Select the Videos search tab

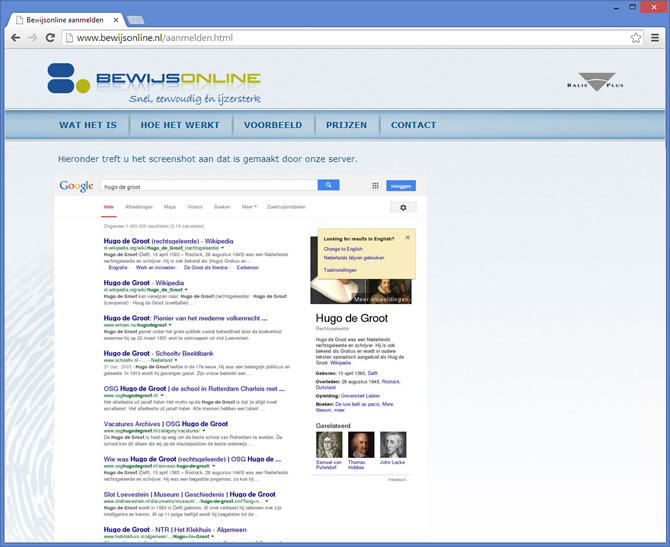(195, 207)
